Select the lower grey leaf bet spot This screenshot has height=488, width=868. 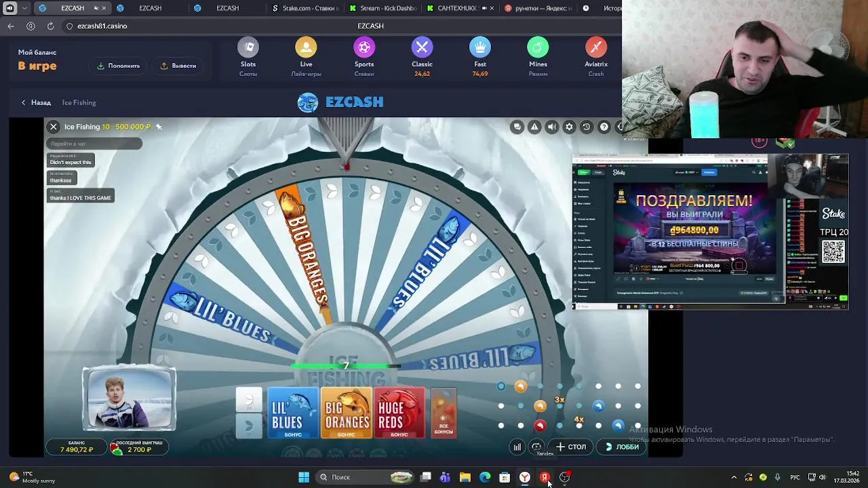[x=249, y=426]
